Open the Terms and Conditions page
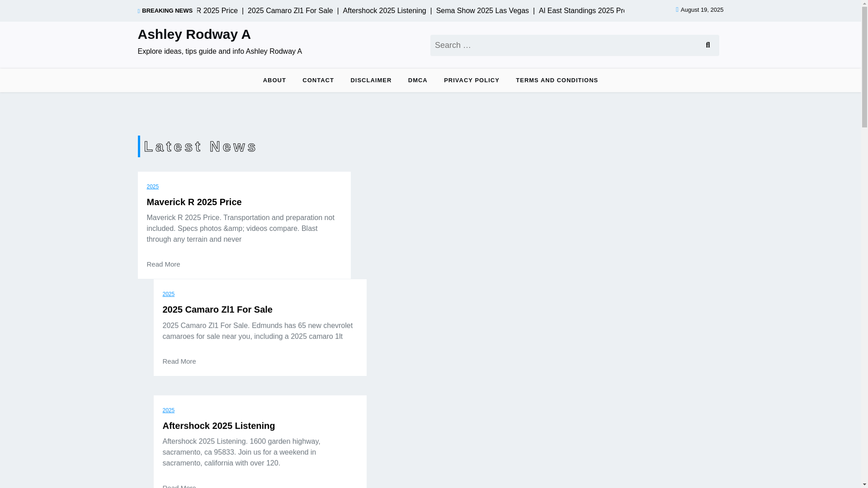 (557, 80)
